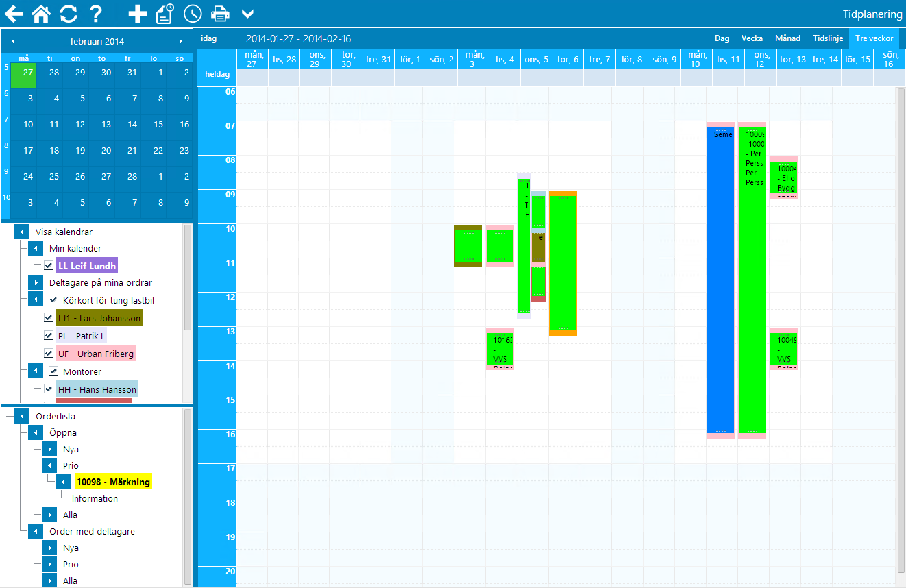Click column header tis, 11

point(727,59)
